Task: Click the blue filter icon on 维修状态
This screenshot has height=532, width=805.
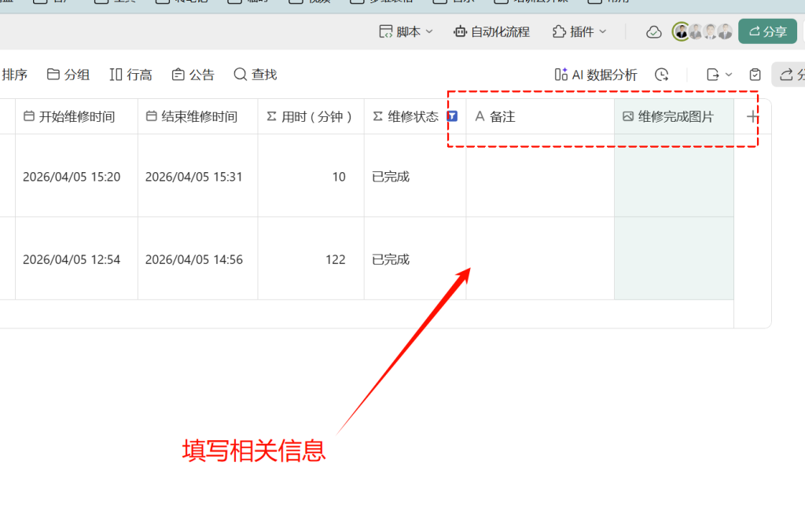Action: click(x=452, y=116)
